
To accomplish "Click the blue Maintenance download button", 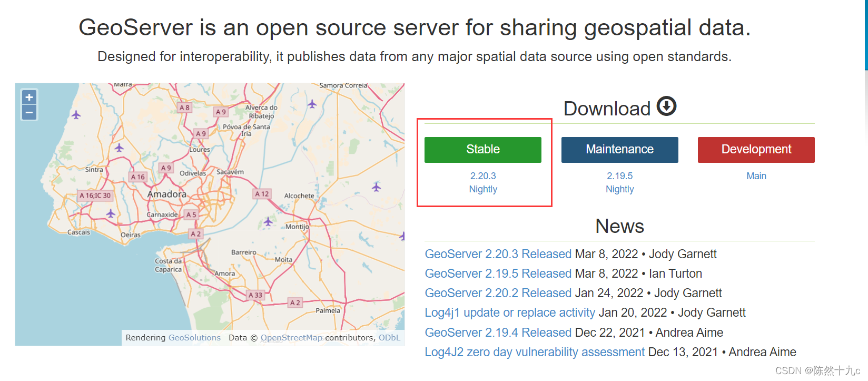I will click(620, 150).
